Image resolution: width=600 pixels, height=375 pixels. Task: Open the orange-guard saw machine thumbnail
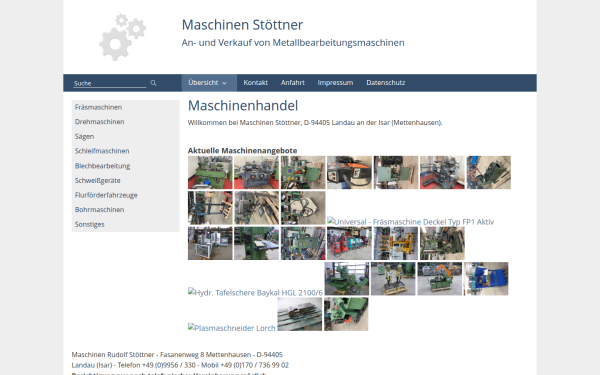tap(440, 279)
